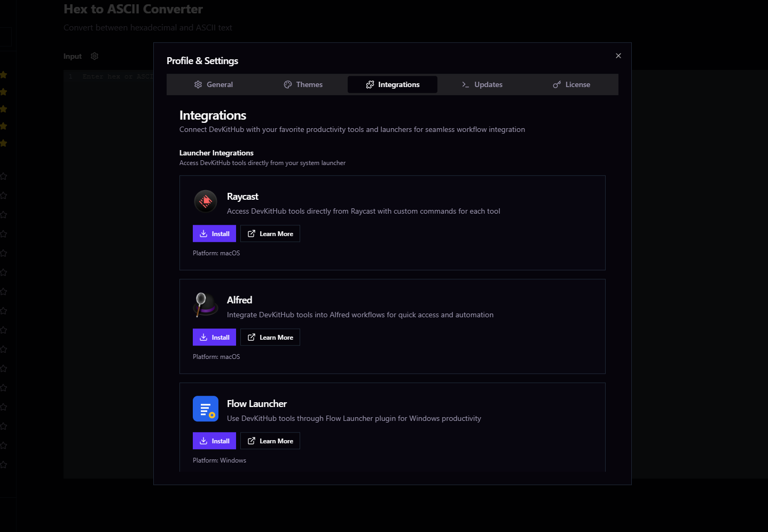Image resolution: width=768 pixels, height=532 pixels.
Task: Open Learn More for Raycast
Action: click(x=270, y=233)
